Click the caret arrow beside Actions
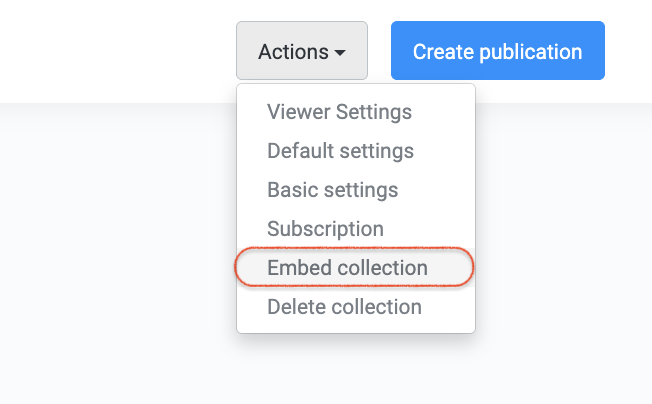 [341, 52]
